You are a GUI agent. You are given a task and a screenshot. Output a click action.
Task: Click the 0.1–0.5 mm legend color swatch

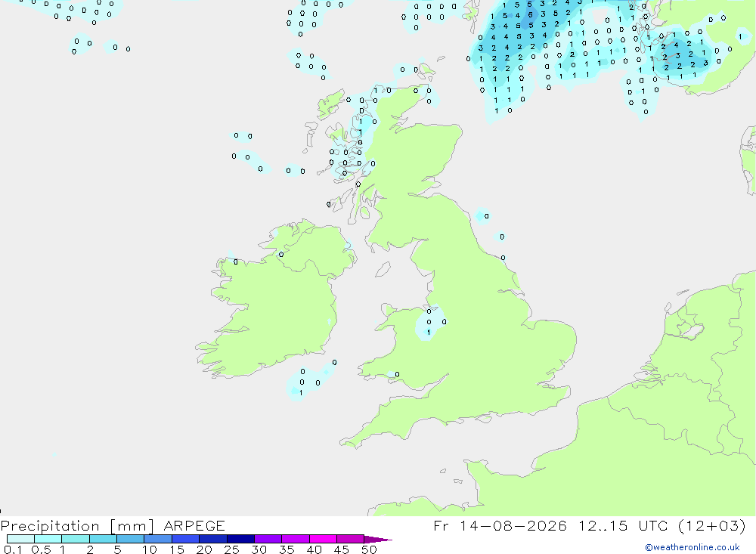coord(20,539)
